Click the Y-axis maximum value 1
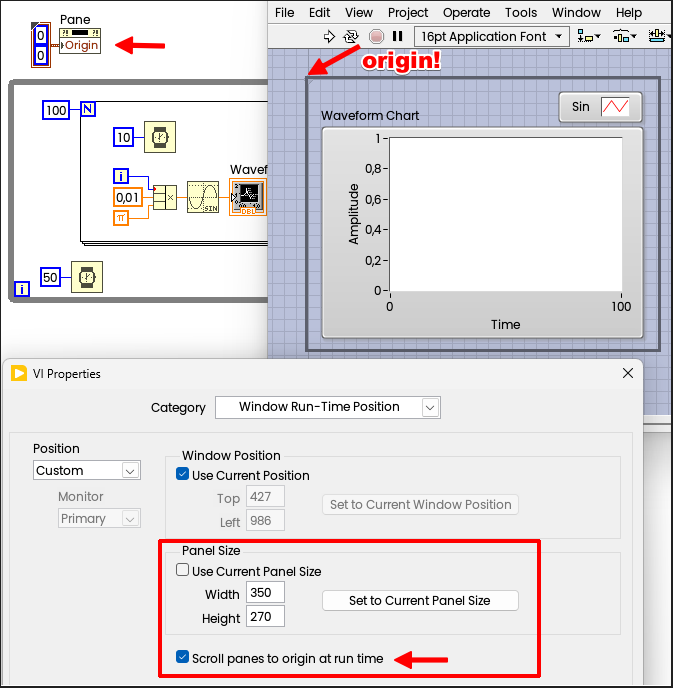Viewport: 673px width, 688px height. coord(378,139)
